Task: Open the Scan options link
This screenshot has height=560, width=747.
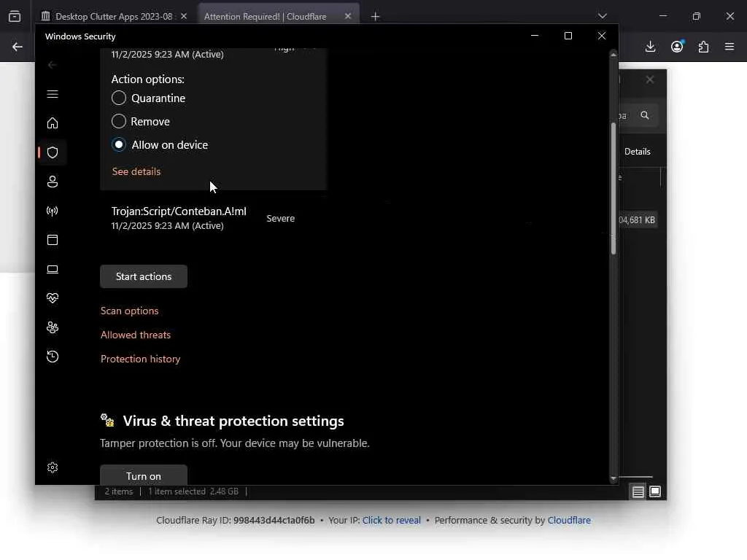Action: [130, 311]
